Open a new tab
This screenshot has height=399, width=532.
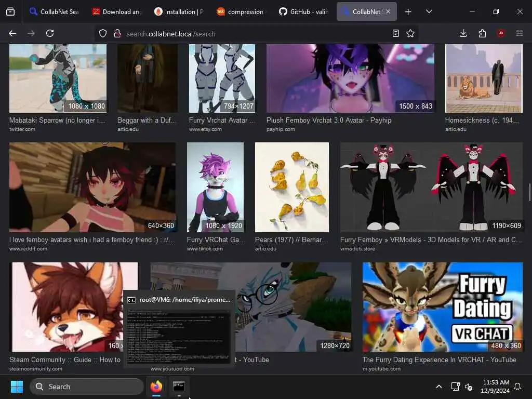(408, 12)
